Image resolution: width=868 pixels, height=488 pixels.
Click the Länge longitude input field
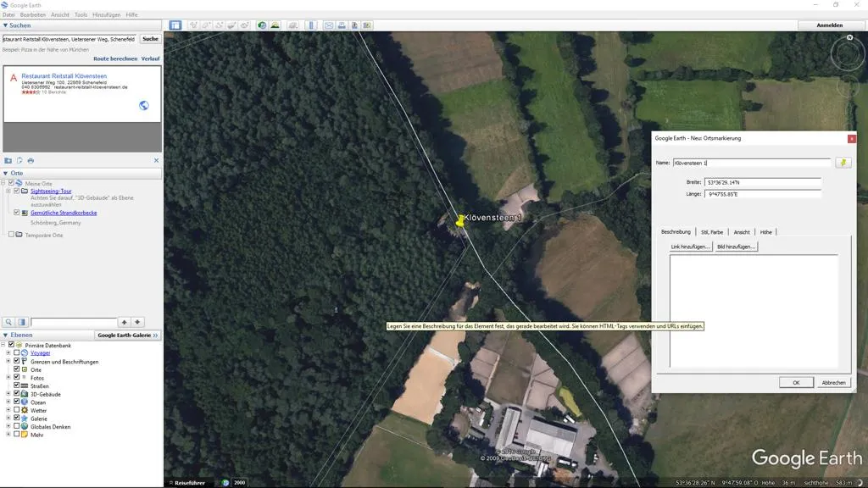pyautogui.click(x=762, y=194)
